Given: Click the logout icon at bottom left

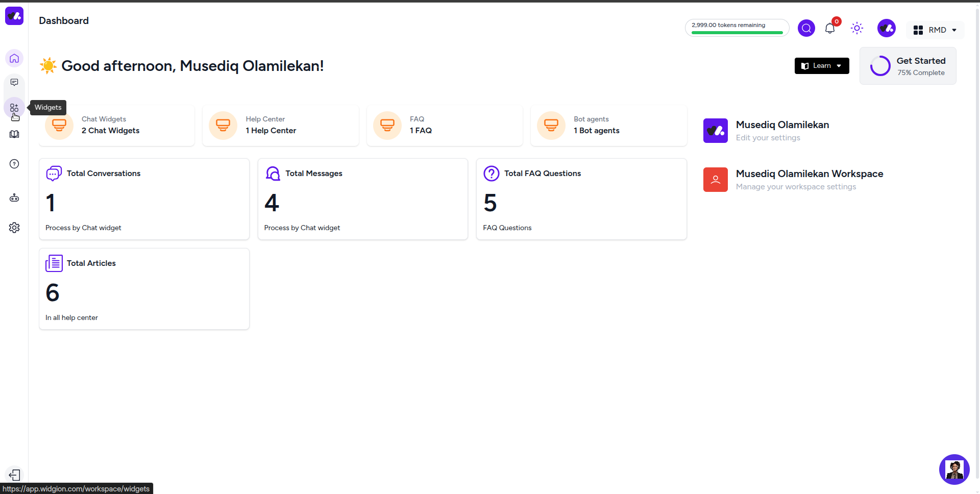Looking at the screenshot, I should (x=14, y=475).
